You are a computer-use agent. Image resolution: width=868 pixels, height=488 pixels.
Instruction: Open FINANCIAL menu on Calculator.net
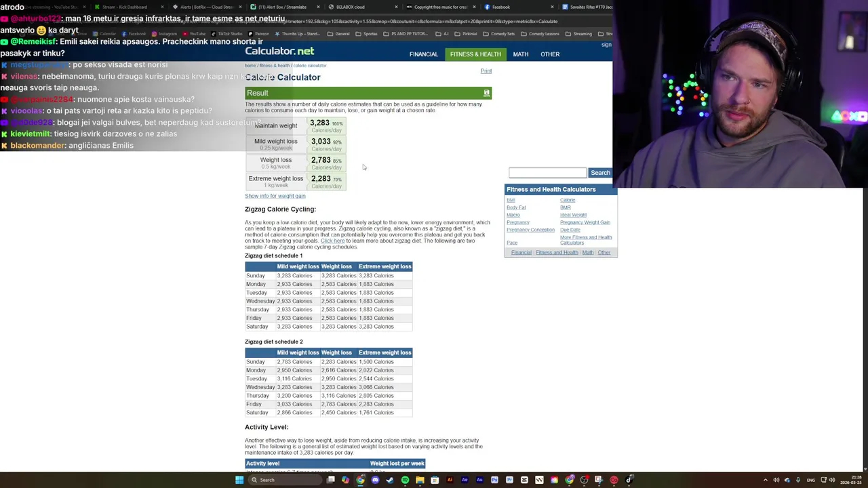(423, 54)
